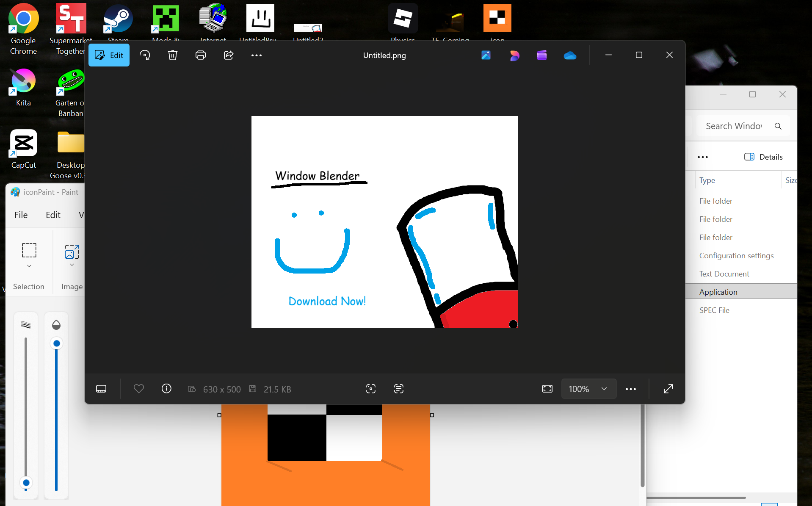Enter full screen with the expand arrow

pyautogui.click(x=668, y=389)
